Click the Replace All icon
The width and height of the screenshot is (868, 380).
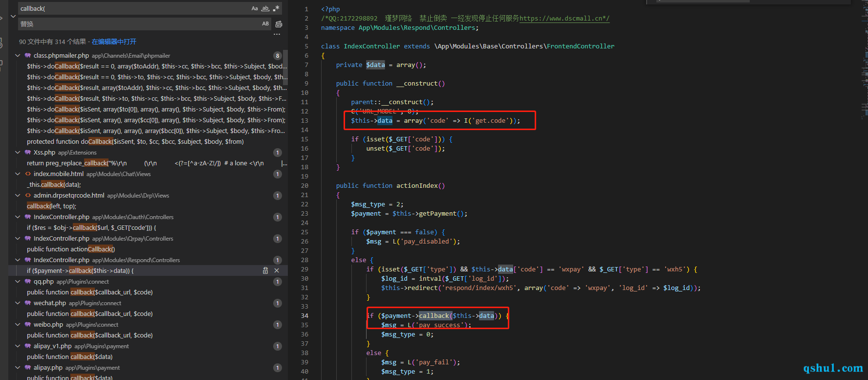pos(279,24)
